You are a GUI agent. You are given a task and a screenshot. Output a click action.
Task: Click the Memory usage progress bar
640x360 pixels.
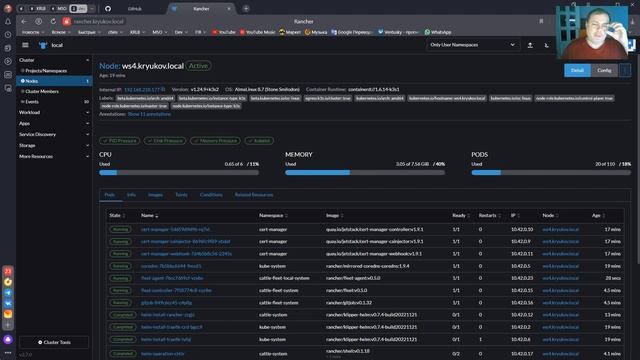pos(365,173)
